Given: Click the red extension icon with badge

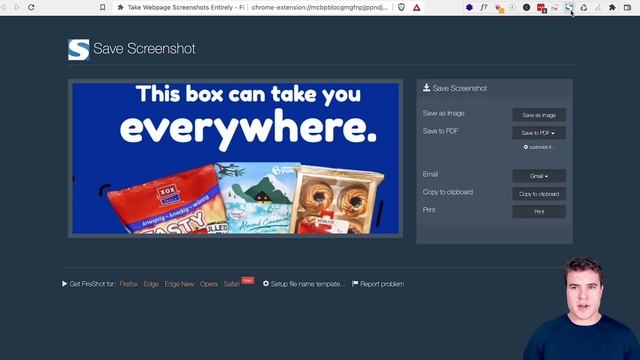Looking at the screenshot, I should click(541, 8).
